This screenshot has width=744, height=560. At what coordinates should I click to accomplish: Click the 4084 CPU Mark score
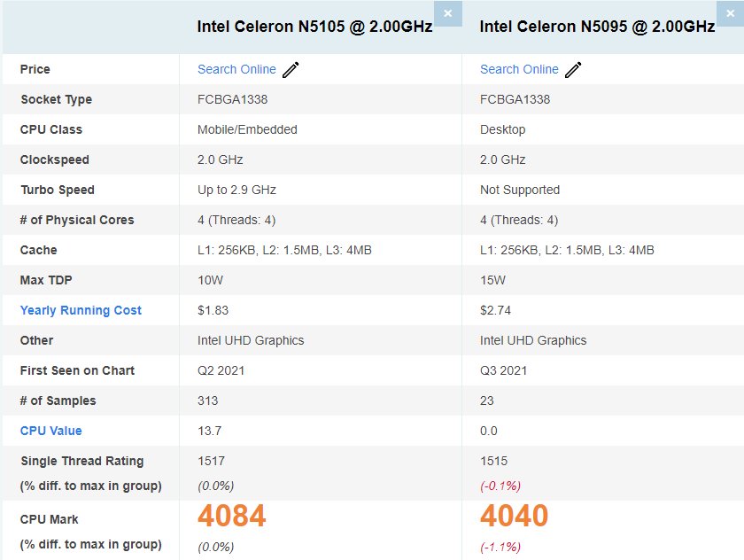click(x=232, y=516)
